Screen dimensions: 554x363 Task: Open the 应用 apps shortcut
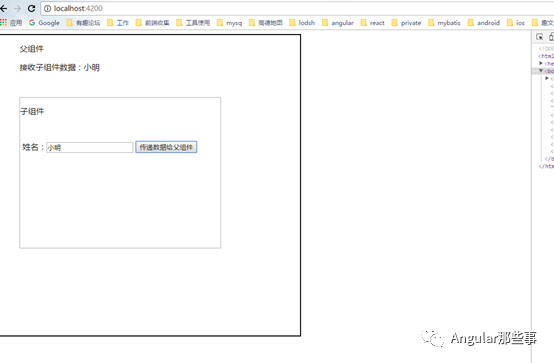click(x=11, y=23)
